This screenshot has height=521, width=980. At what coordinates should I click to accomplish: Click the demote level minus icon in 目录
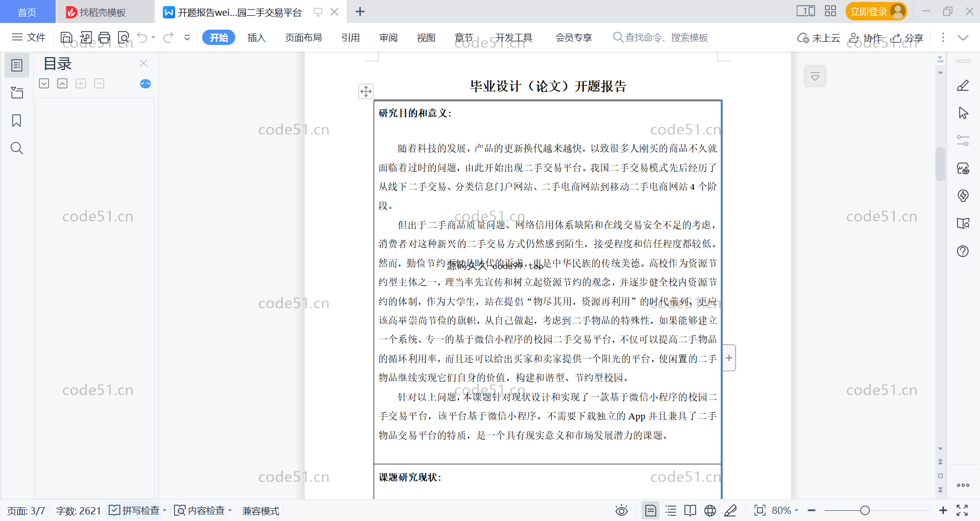(99, 83)
